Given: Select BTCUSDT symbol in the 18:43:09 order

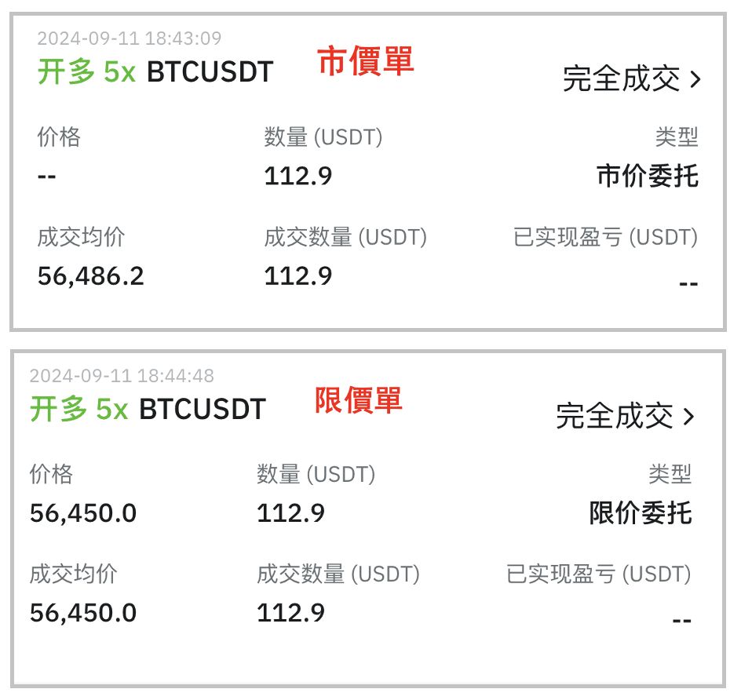Looking at the screenshot, I should coord(210,72).
